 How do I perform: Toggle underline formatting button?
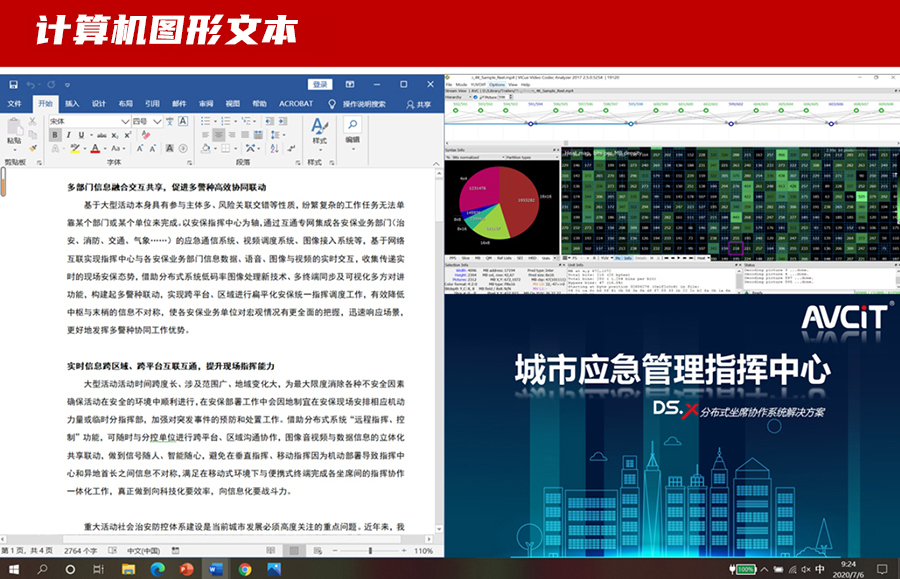81,135
